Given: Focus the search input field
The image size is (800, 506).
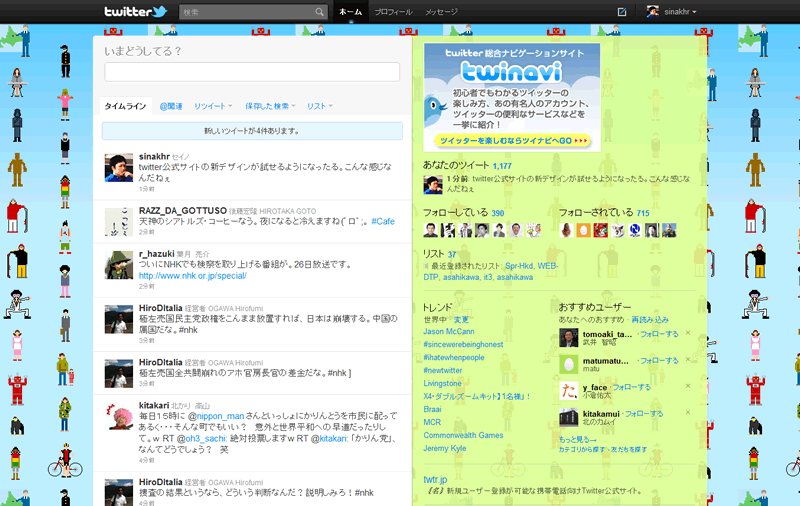Looking at the screenshot, I should coord(247,12).
